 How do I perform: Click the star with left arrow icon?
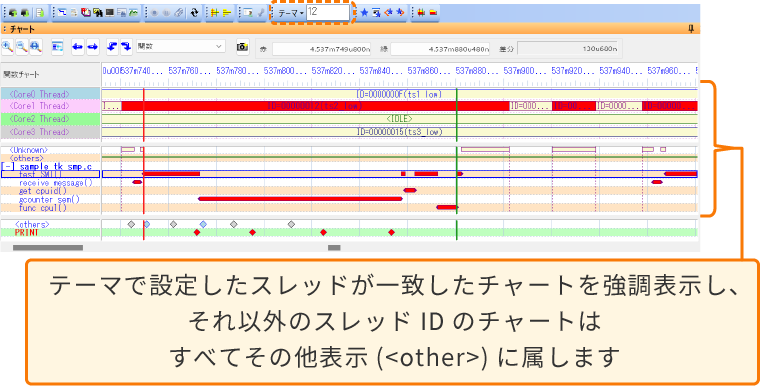point(388,13)
